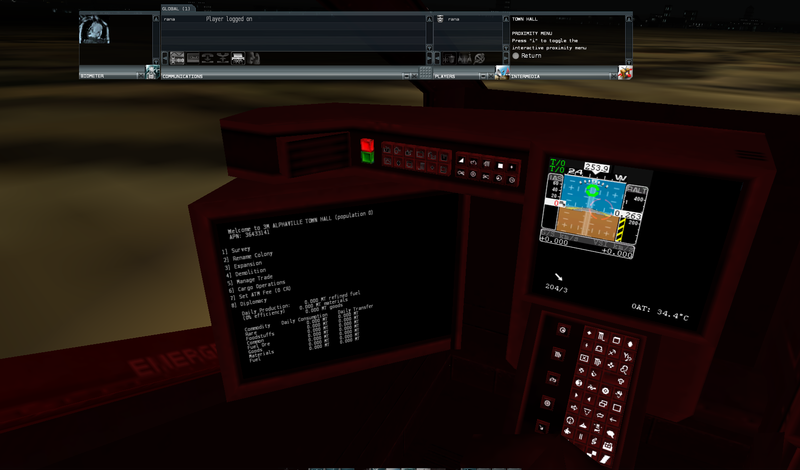Click the left arrow icon on keypad
This screenshot has height=470, width=800.
[x=613, y=419]
